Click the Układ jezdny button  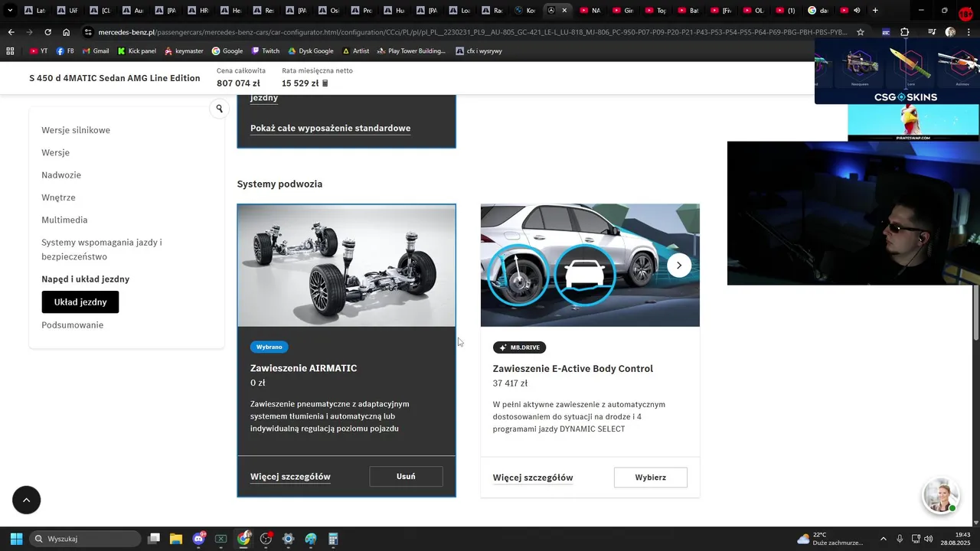pos(80,302)
